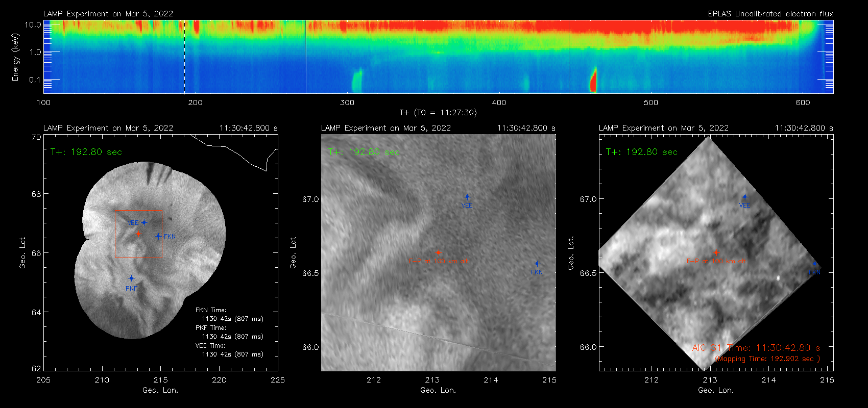
Task: Click the '300' tick on the spectrogram time axis
Action: click(x=347, y=103)
